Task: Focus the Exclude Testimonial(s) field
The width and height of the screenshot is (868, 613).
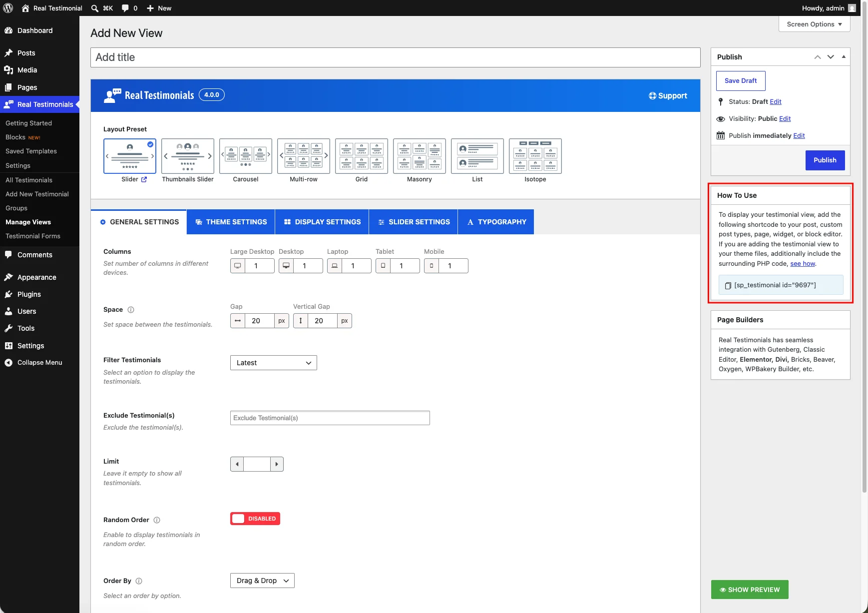Action: pos(330,418)
